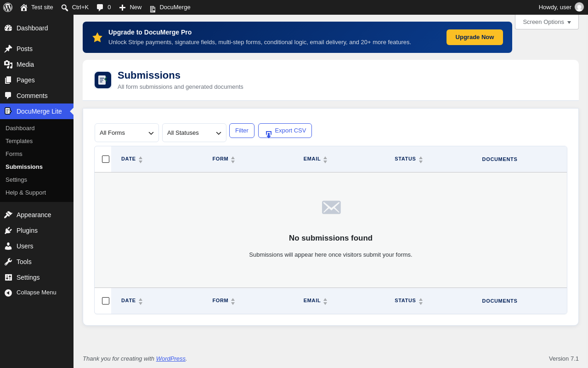Click the comments bubble icon in admin bar
Viewport: 588px width, 368px height.
(x=100, y=7)
